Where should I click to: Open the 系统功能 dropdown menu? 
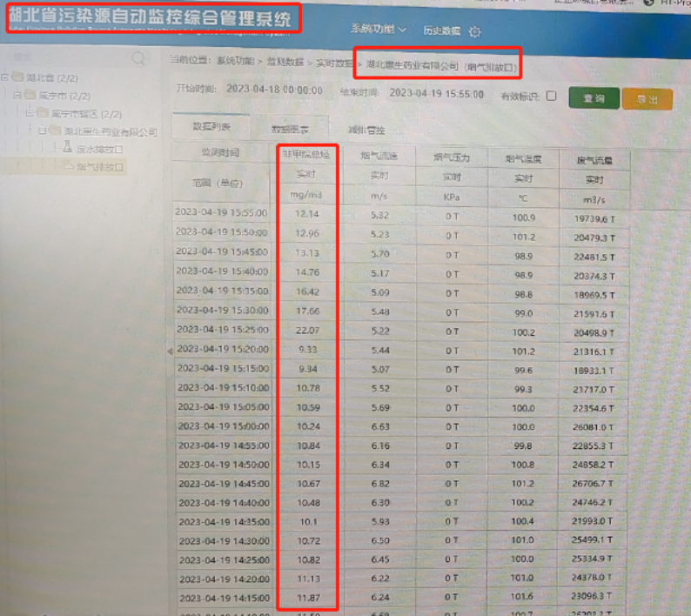click(379, 30)
